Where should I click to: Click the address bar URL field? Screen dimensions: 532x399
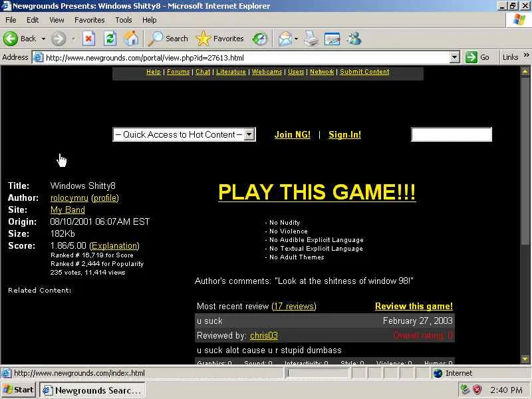[247, 57]
